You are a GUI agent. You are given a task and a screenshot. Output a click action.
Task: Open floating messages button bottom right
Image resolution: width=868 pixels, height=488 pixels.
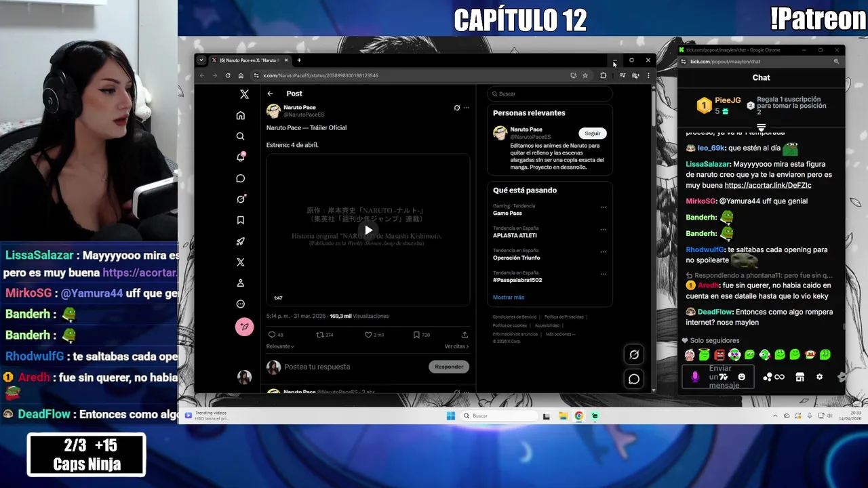634,379
